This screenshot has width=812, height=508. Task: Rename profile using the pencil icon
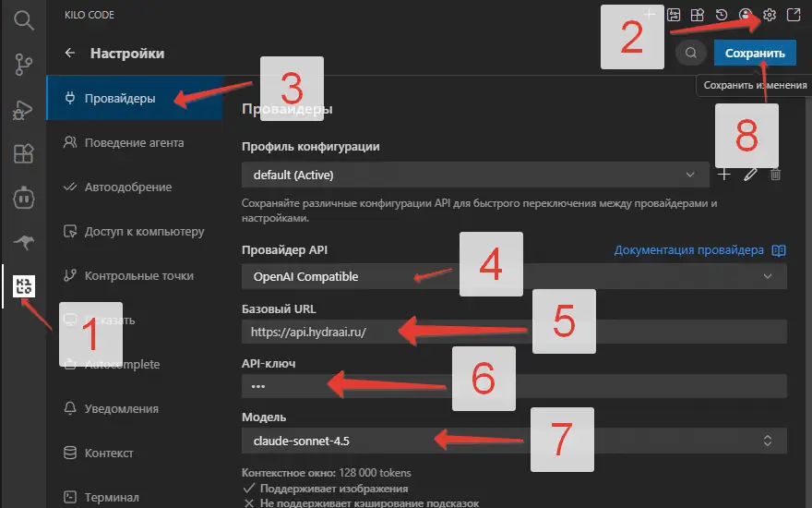(x=750, y=174)
